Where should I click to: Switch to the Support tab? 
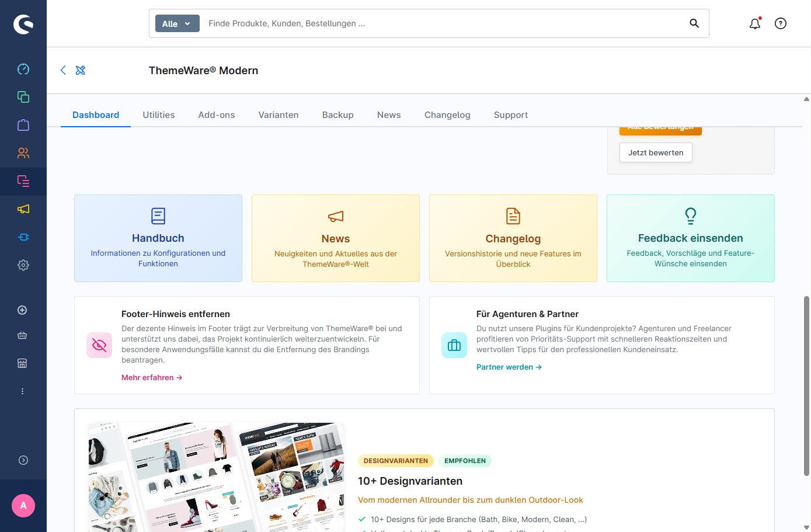[x=511, y=115]
